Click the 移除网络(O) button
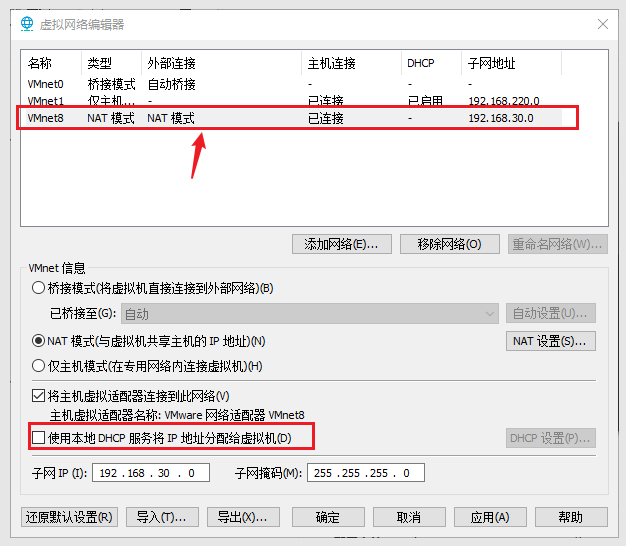Screen dimensions: 626x546 coord(450,244)
